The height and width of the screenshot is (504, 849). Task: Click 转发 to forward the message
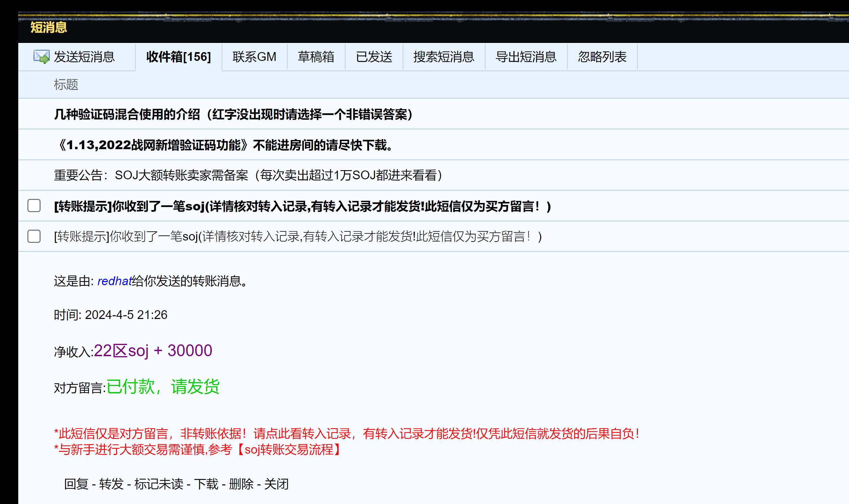point(111,484)
